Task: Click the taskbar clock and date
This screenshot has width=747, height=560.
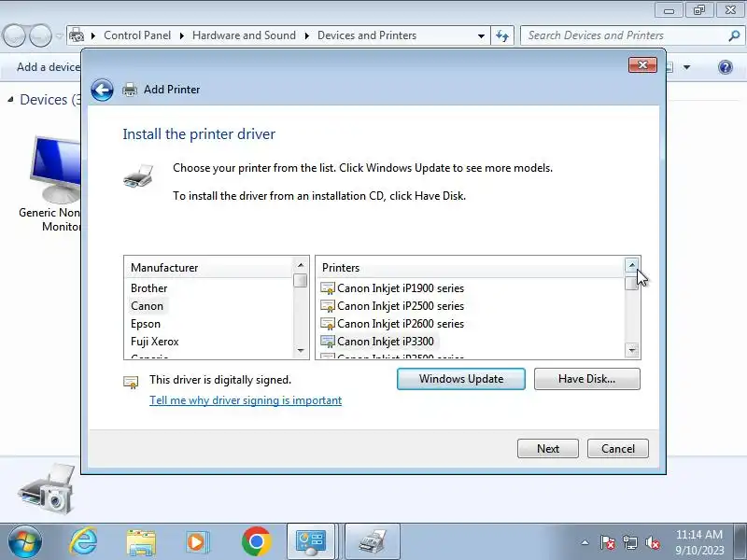Action: [x=699, y=542]
